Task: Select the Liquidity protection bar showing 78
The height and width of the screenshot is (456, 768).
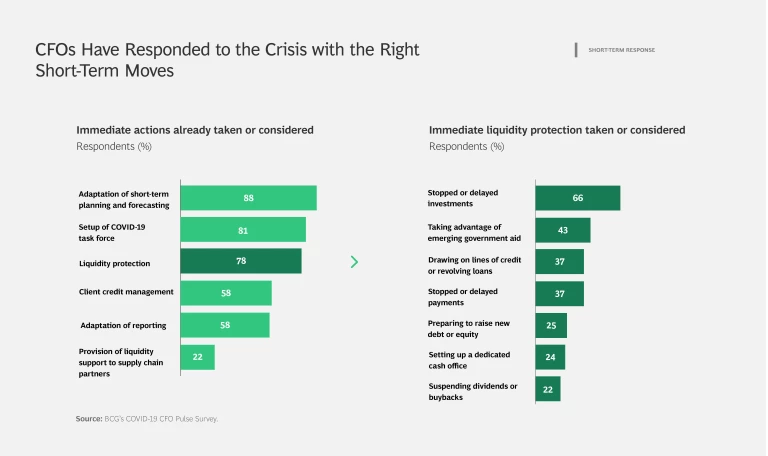Action: (x=241, y=261)
